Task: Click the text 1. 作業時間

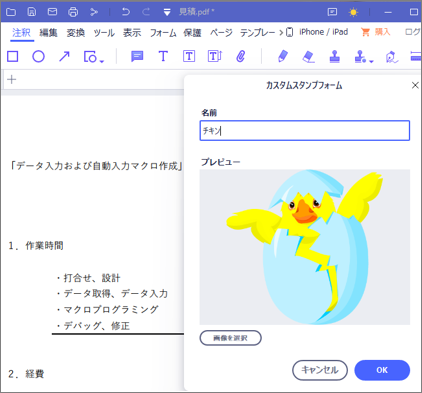Action: tap(36, 246)
